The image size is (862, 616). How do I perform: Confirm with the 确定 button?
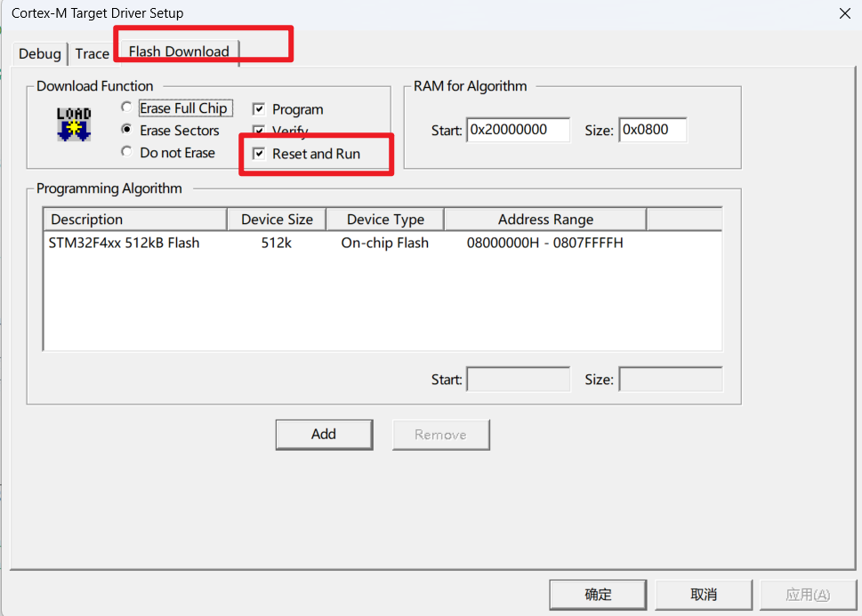(x=598, y=594)
